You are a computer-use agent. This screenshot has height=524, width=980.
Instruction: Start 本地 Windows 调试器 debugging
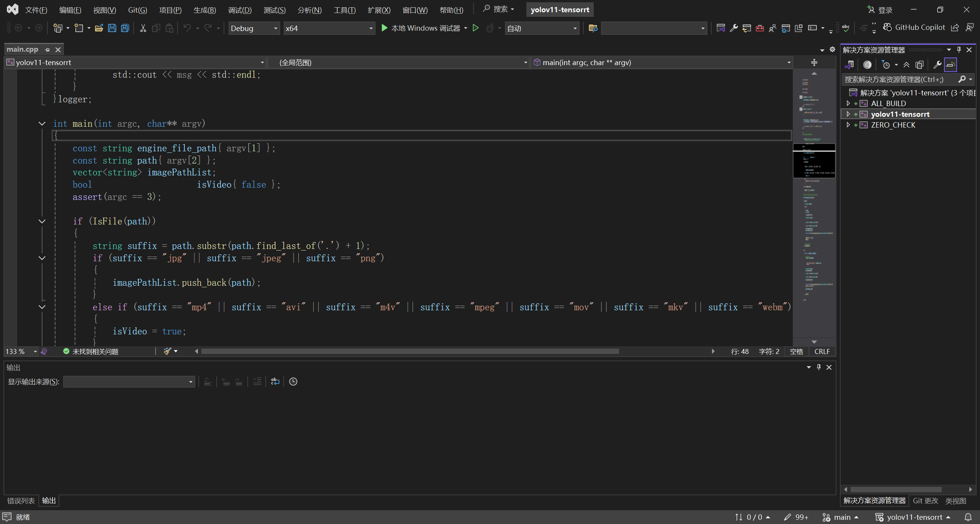click(x=420, y=28)
